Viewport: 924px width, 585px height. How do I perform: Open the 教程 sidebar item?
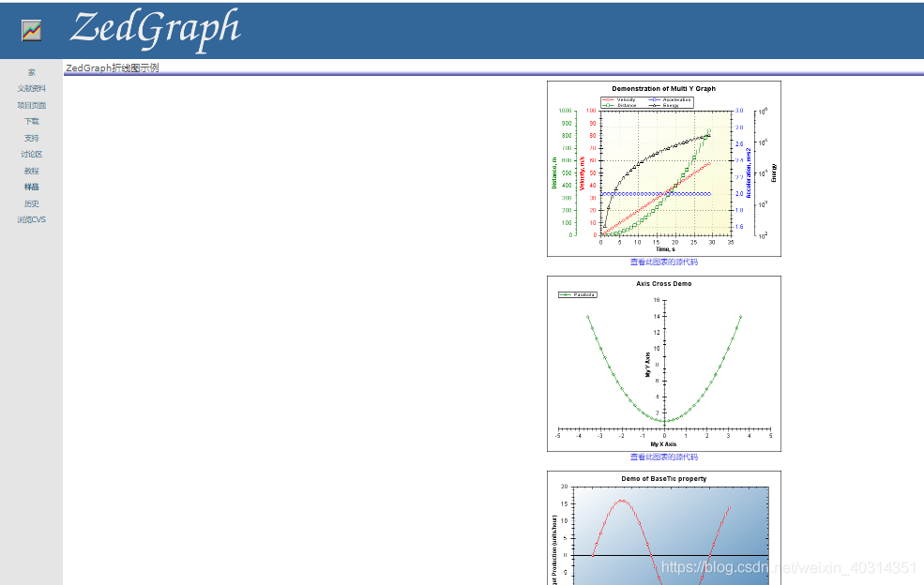31,171
